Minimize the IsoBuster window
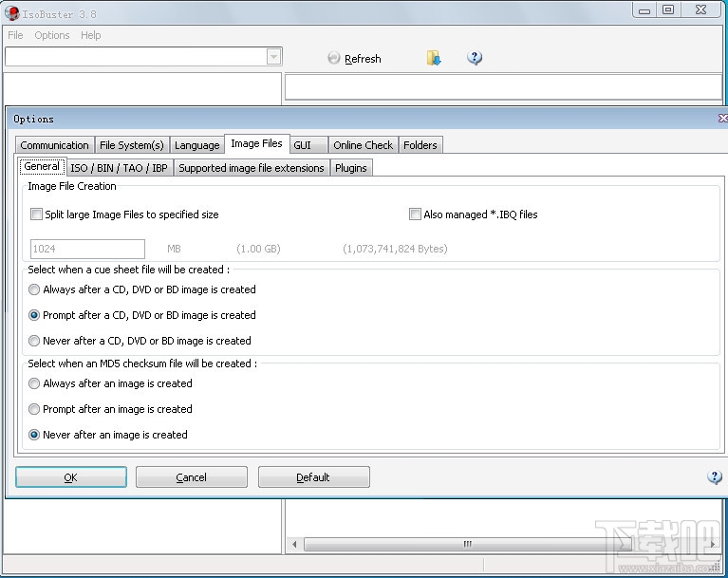 (x=644, y=10)
